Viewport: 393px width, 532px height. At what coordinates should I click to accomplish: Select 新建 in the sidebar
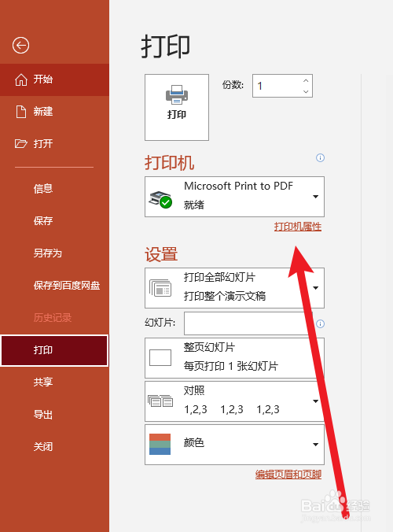pos(54,112)
